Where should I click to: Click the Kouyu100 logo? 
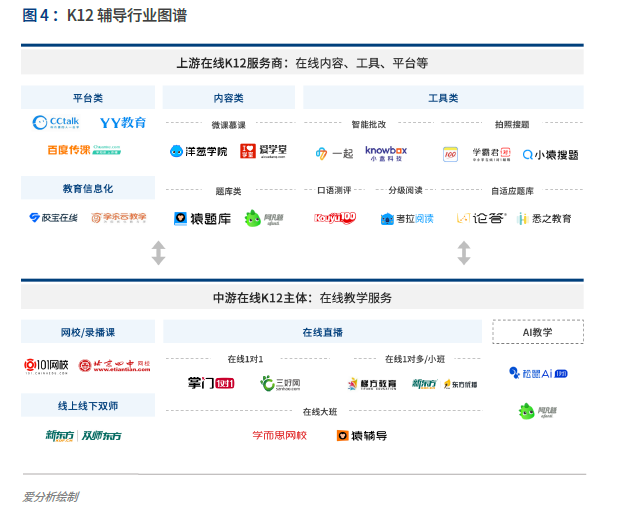click(x=335, y=218)
